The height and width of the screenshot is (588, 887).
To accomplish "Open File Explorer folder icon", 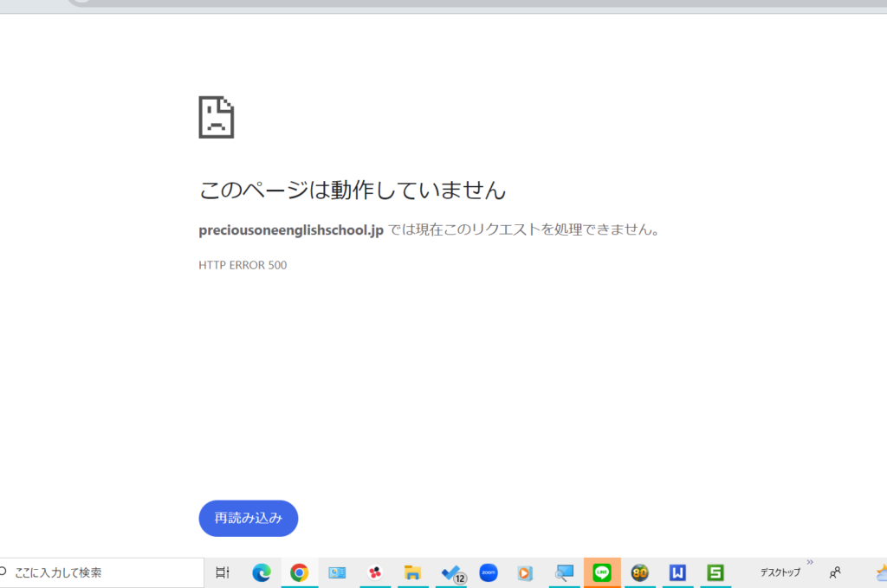I will [x=413, y=572].
